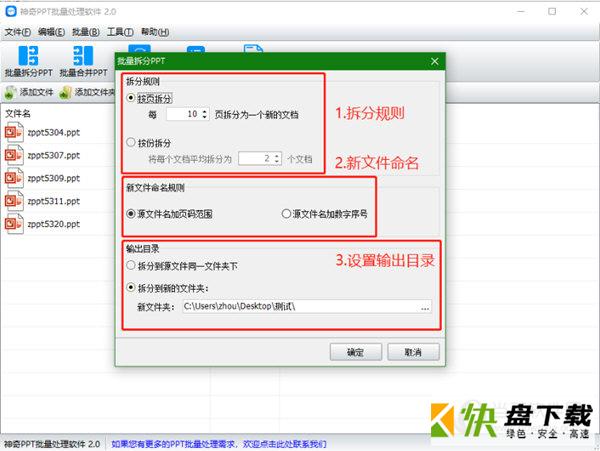
Task: Choose 源文件名加数字序号 naming rule
Action: (x=286, y=213)
